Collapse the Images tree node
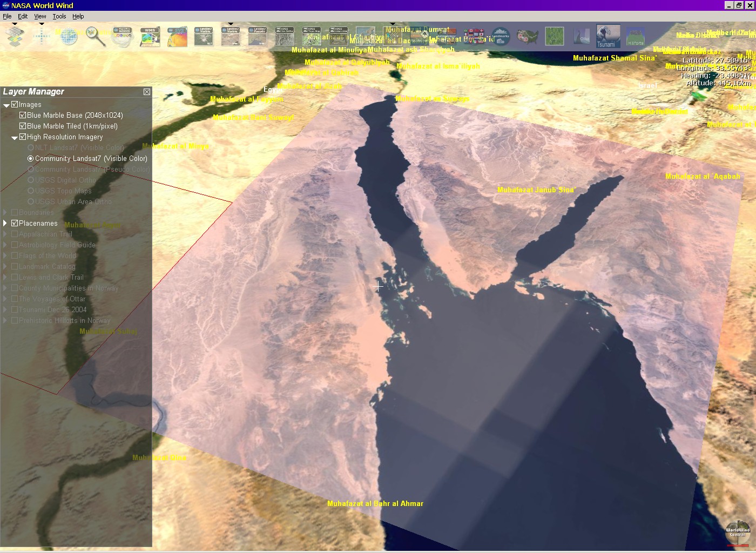The width and height of the screenshot is (756, 553). pyautogui.click(x=6, y=105)
